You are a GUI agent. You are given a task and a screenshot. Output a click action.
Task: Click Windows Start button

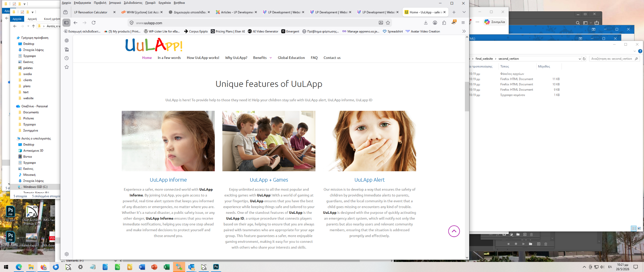[x=6, y=267]
